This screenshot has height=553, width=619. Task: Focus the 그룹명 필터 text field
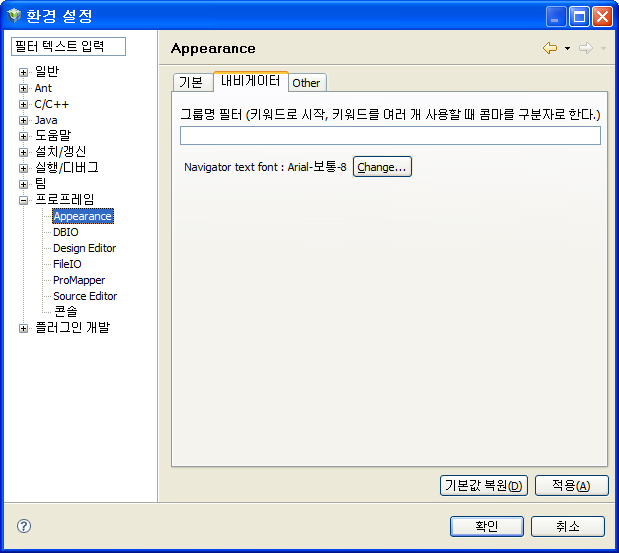click(390, 135)
